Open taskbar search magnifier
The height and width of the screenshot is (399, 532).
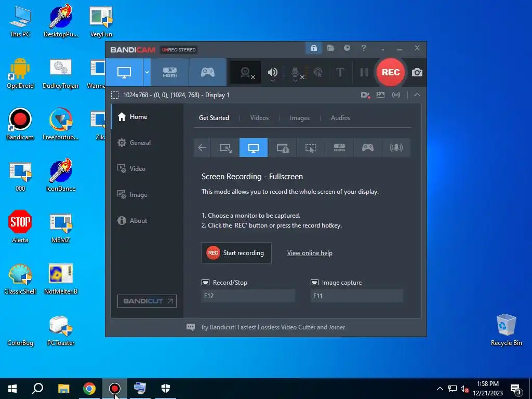point(37,389)
